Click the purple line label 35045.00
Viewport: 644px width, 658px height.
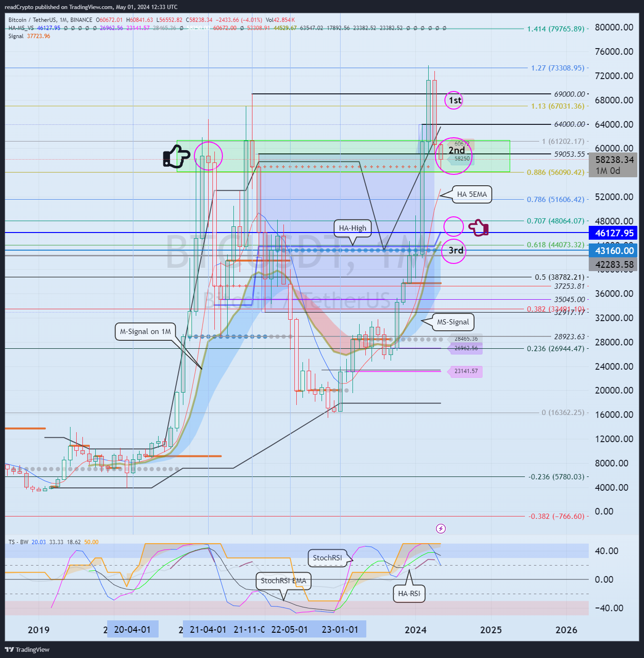click(x=569, y=300)
